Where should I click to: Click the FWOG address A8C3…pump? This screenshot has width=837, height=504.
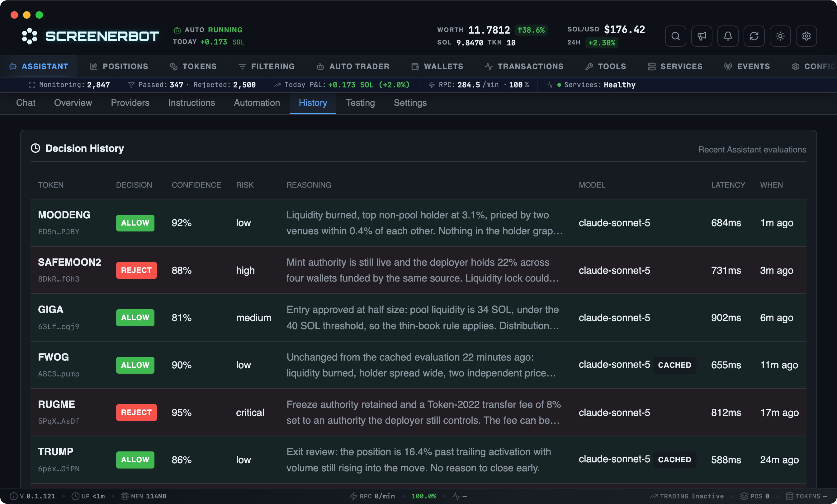tap(59, 374)
